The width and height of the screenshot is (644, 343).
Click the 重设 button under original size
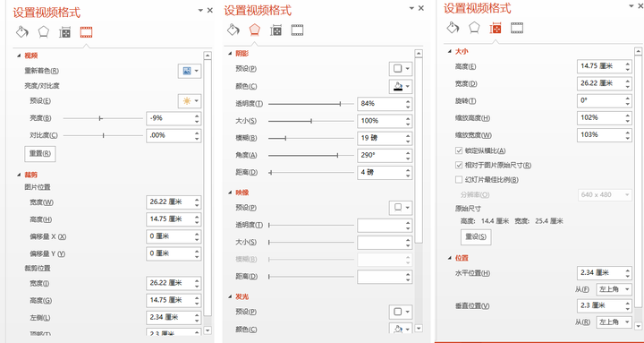[x=476, y=237]
